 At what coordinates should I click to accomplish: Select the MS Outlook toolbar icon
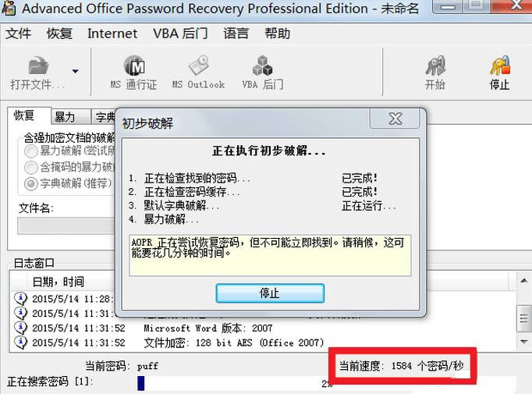coord(198,66)
